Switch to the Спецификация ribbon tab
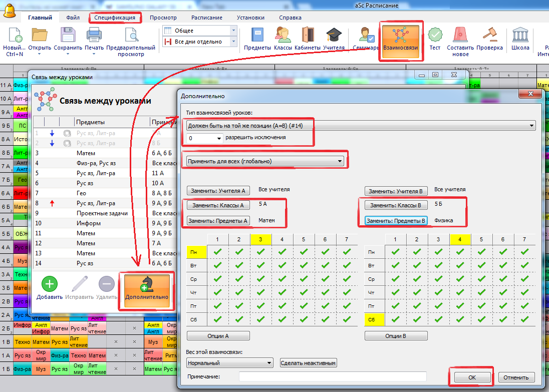The image size is (549, 392). [115, 18]
